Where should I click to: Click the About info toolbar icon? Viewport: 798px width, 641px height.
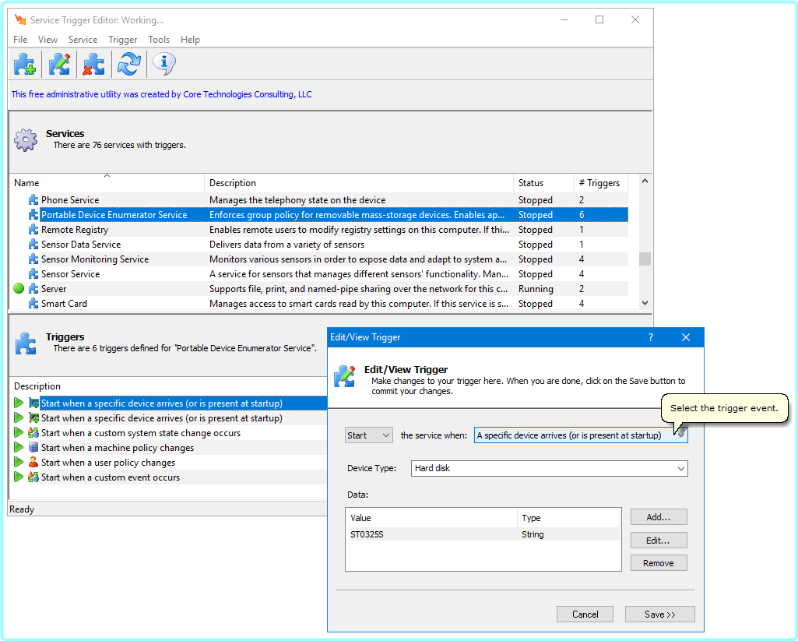[163, 65]
